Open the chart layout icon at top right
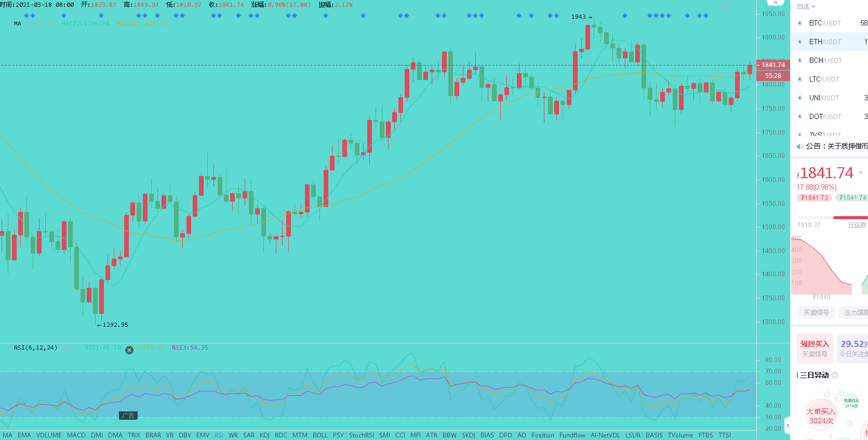 [x=726, y=6]
